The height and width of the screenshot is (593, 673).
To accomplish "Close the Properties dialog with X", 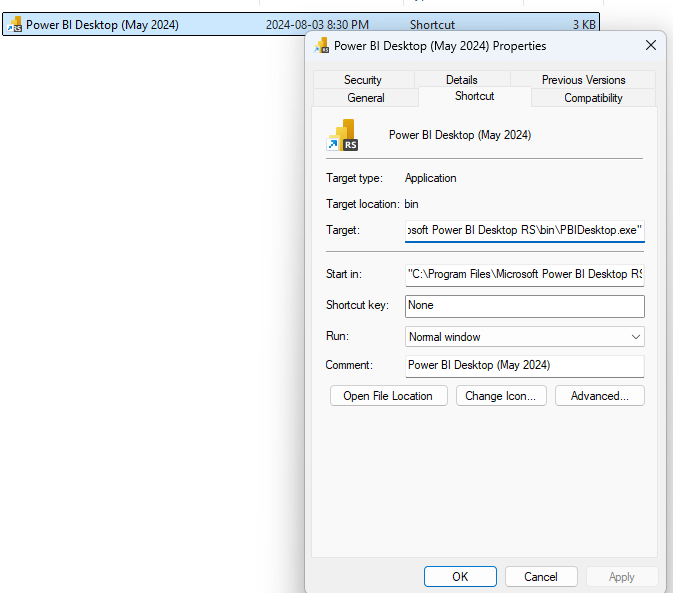I will 651,45.
